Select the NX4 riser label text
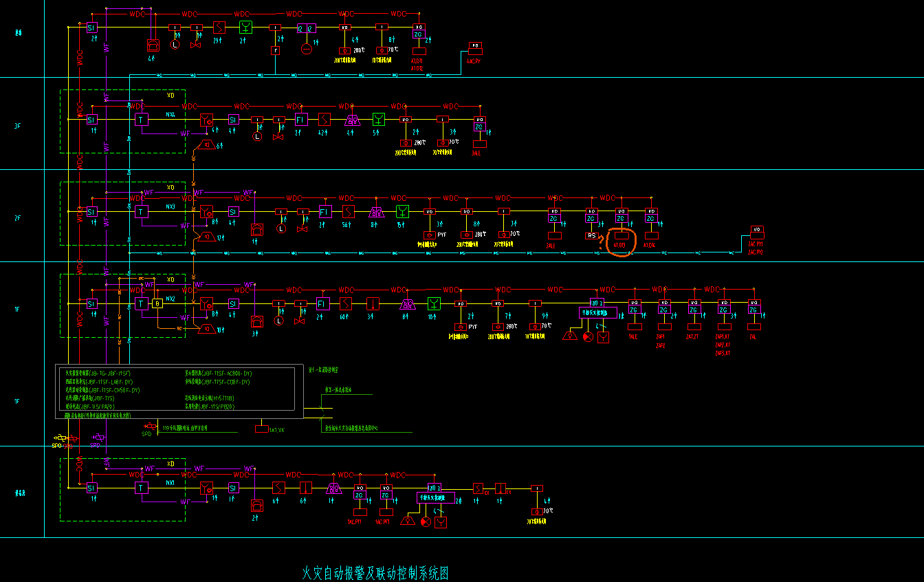The image size is (924, 582). (x=170, y=114)
